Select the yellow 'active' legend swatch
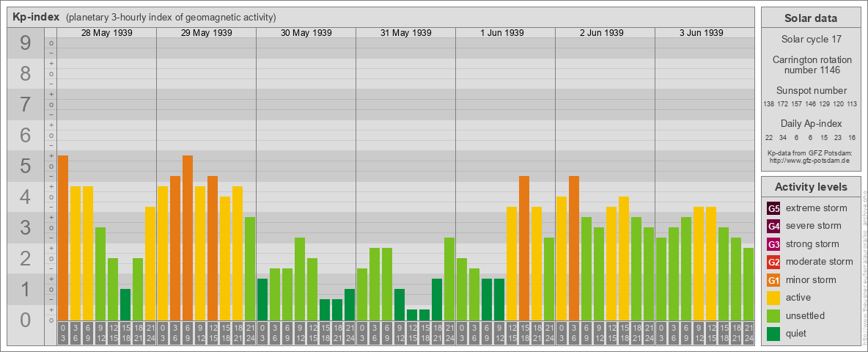The width and height of the screenshot is (868, 352). [773, 298]
